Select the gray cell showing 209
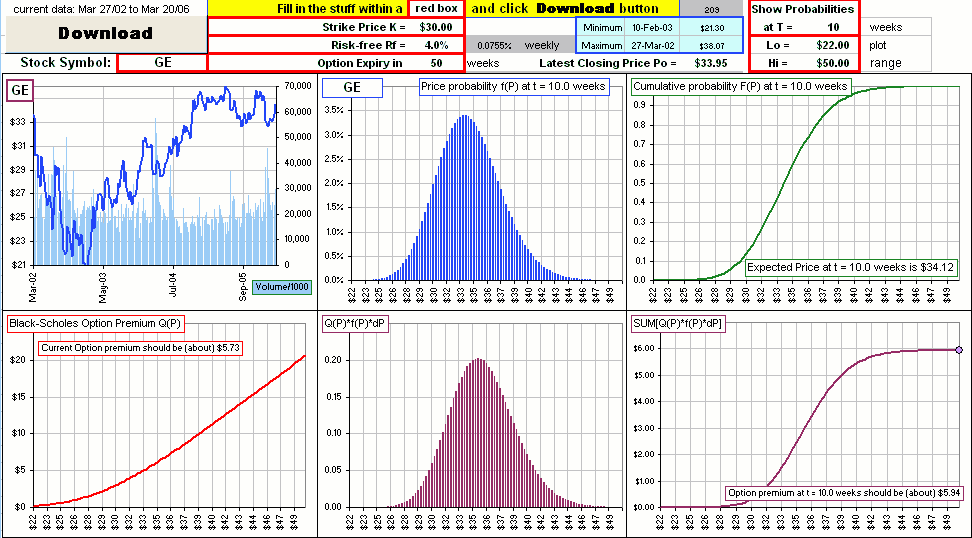Screen dimensions: 972x538 tap(711, 9)
